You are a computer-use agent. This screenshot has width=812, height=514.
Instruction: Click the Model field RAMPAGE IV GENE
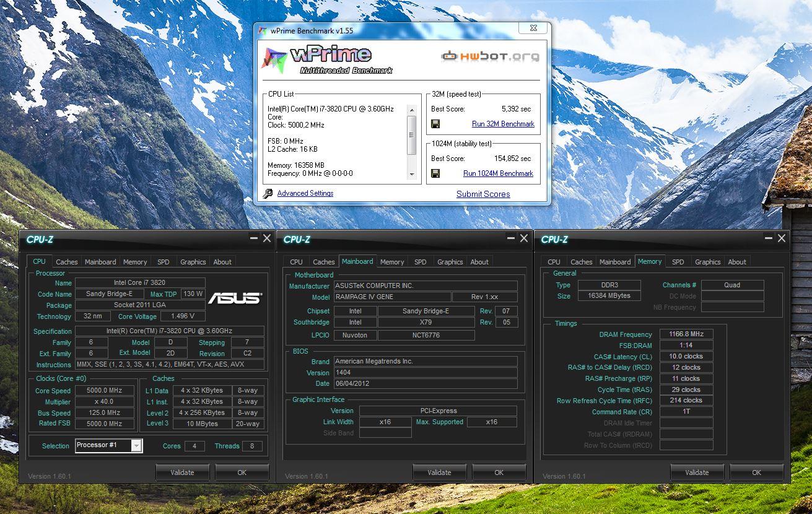coord(392,297)
